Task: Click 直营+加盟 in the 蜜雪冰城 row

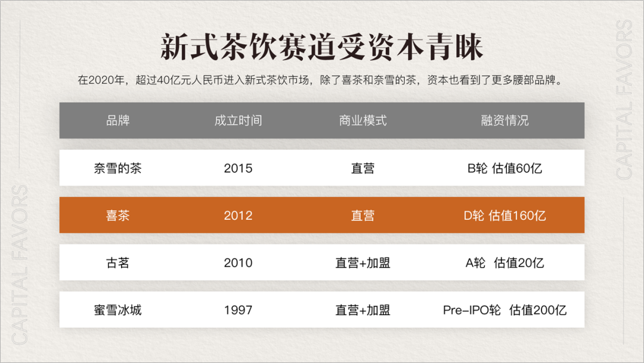Action: tap(363, 310)
